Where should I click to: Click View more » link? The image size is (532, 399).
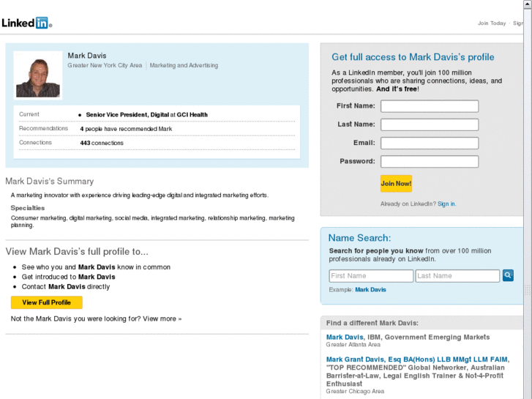click(x=162, y=318)
